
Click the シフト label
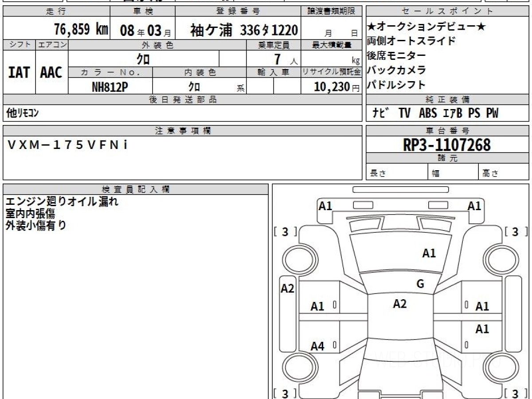click(20, 44)
